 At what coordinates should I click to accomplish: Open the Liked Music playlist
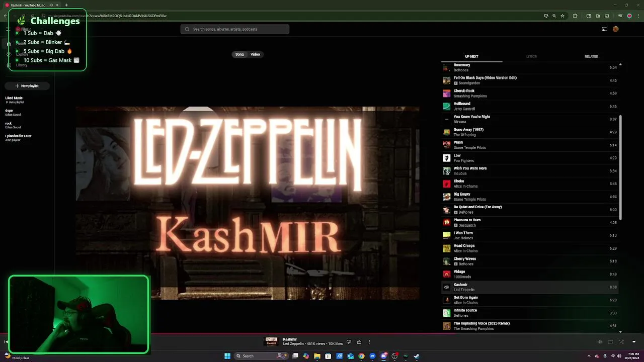point(14,100)
